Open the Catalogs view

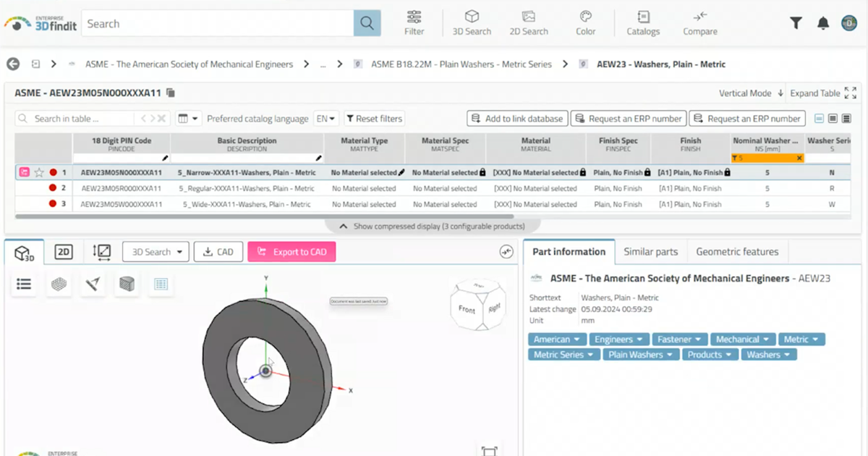[643, 23]
